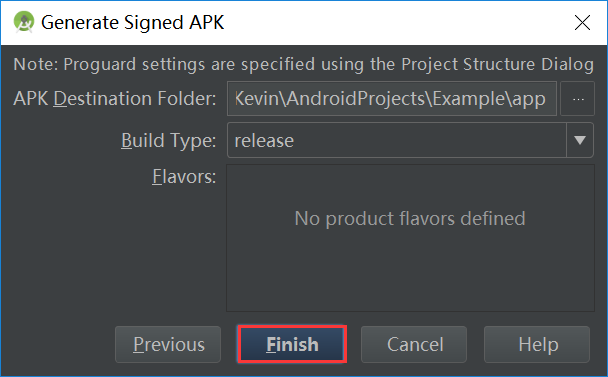Go back with the Previous button
Viewport: 608px width, 377px height.
click(168, 344)
